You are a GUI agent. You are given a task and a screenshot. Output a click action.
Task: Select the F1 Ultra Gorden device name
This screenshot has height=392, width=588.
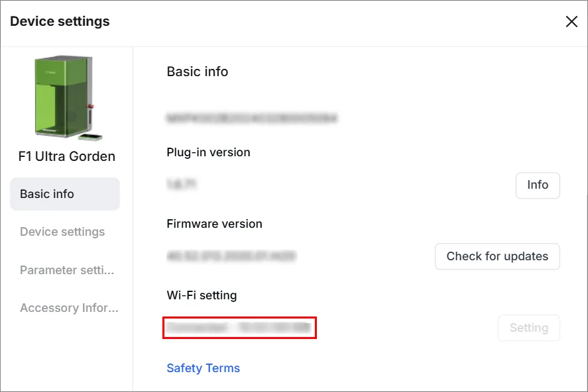[67, 156]
